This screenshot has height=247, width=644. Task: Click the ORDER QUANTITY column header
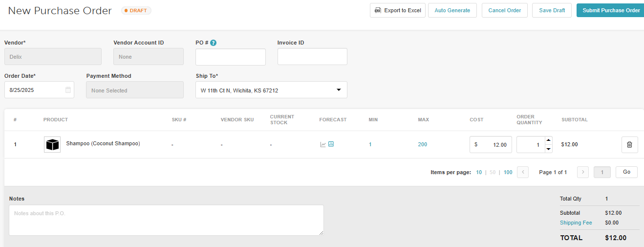pos(529,120)
